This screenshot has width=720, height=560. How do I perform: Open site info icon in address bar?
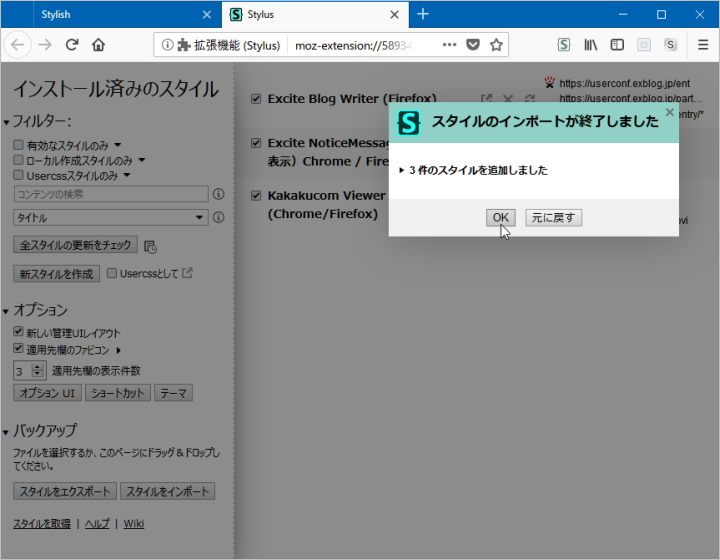pos(168,45)
